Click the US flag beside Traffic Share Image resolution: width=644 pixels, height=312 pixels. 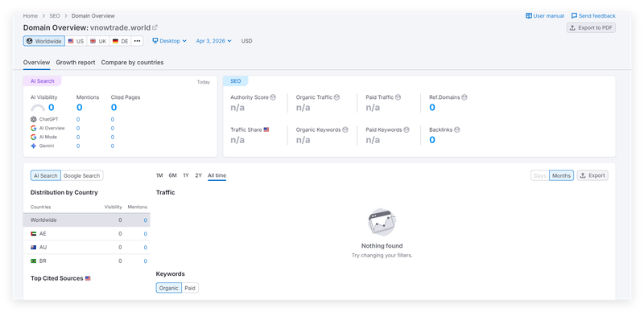tap(266, 129)
